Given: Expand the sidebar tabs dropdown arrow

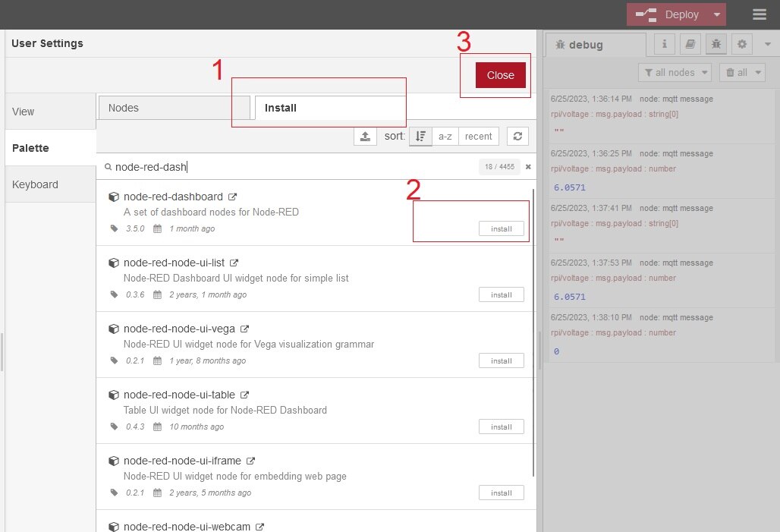Looking at the screenshot, I should [768, 44].
